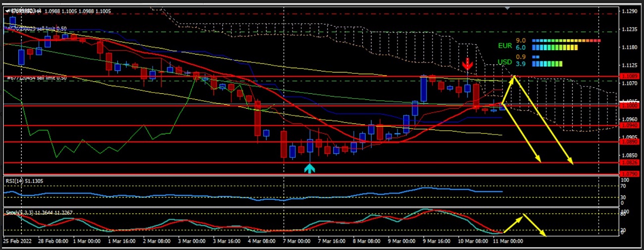Click the EUR 9.0 strength meter bar

click(x=566, y=41)
